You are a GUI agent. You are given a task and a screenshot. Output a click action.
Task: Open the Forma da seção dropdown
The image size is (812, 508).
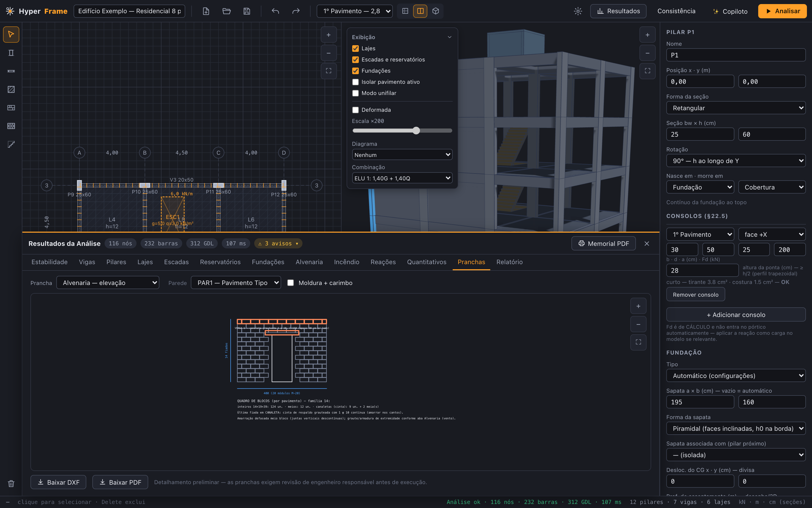coord(736,108)
